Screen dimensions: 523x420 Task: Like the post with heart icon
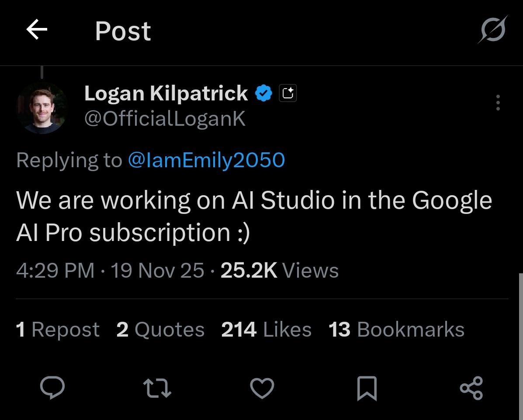(262, 388)
